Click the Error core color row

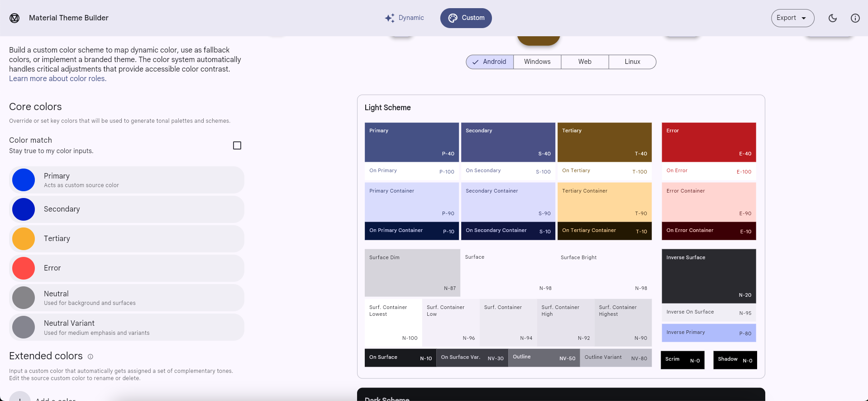[127, 268]
